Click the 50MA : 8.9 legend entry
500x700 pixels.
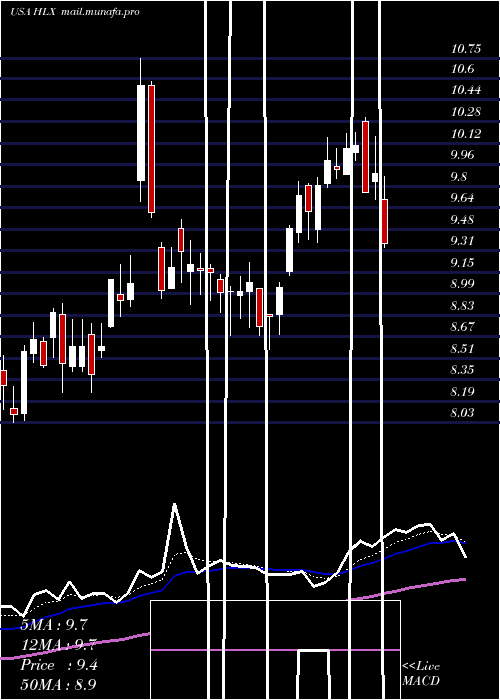(58, 684)
